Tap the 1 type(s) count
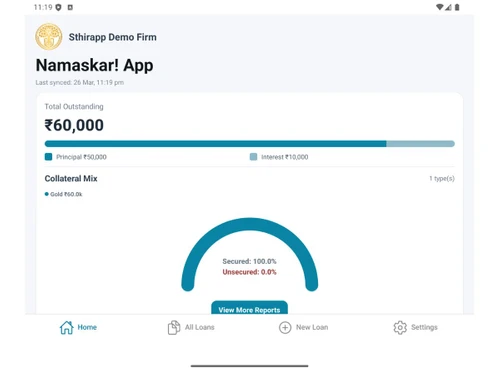Screen dimensions: 500x375 (x=442, y=179)
